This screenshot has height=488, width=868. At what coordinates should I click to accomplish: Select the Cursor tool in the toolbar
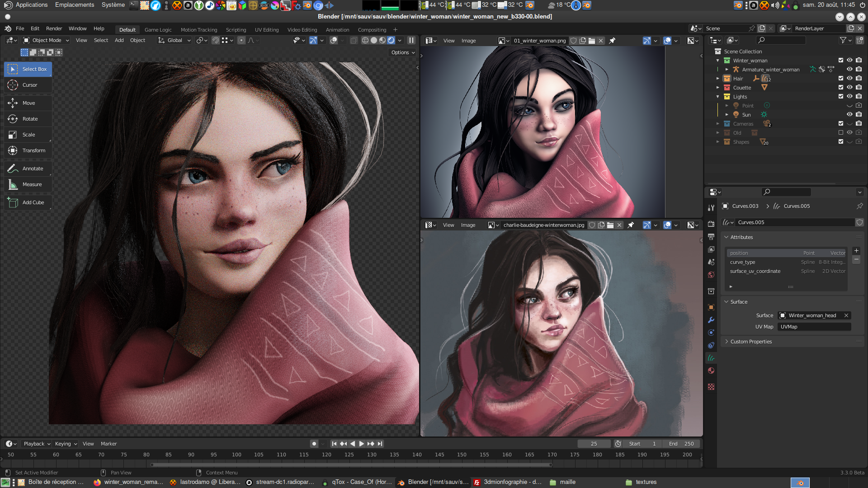(28, 85)
